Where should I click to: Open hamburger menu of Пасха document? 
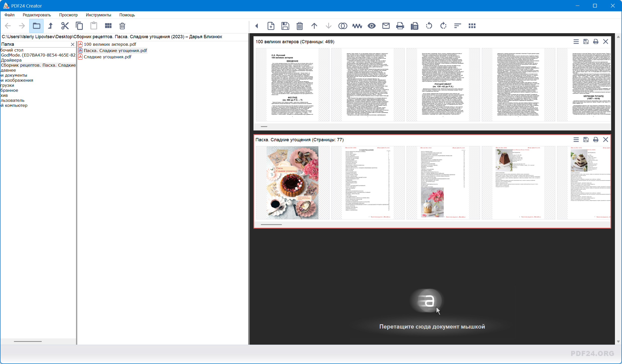[576, 140]
